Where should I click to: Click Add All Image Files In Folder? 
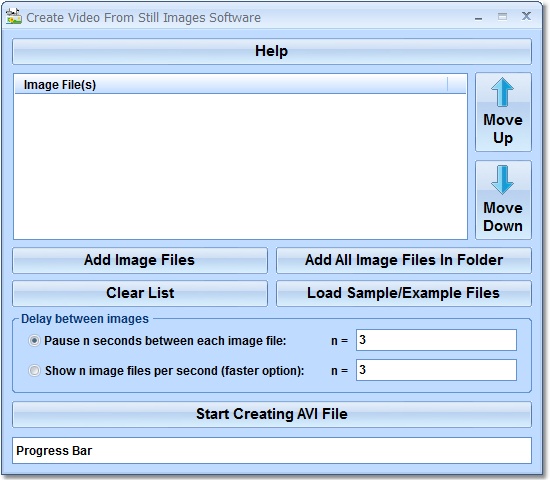(x=404, y=260)
